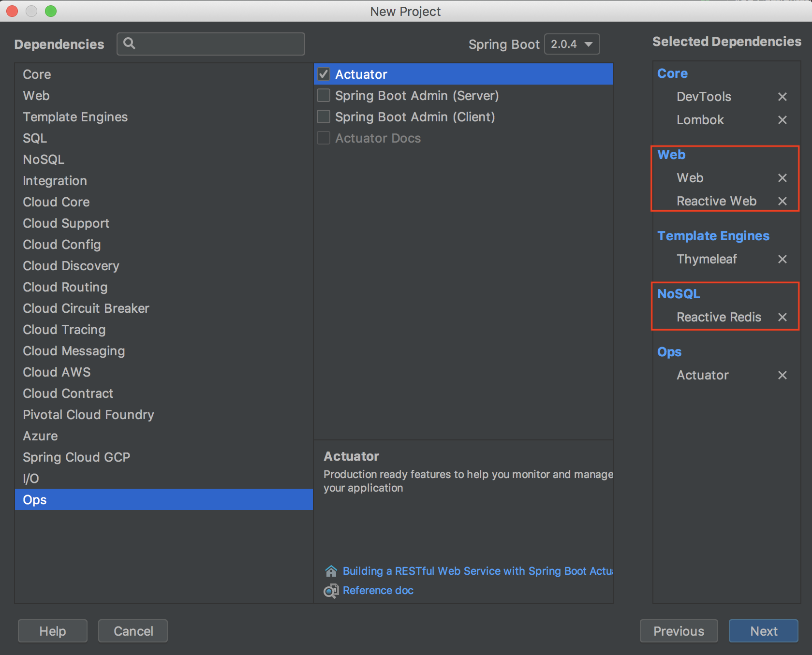Click the Template Engines group header
The height and width of the screenshot is (655, 812).
[713, 236]
